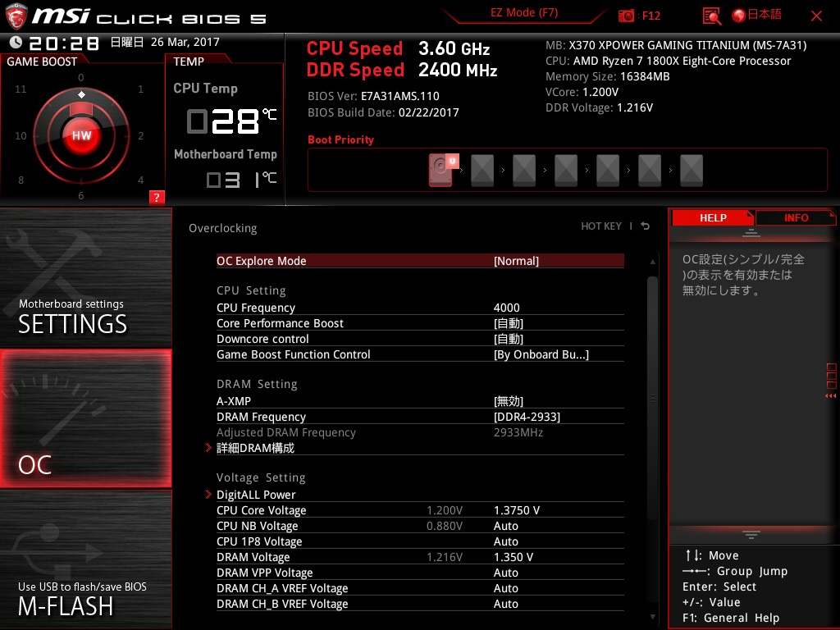Click the scroll down arrow of settings list
840x630 pixels.
coord(652,617)
